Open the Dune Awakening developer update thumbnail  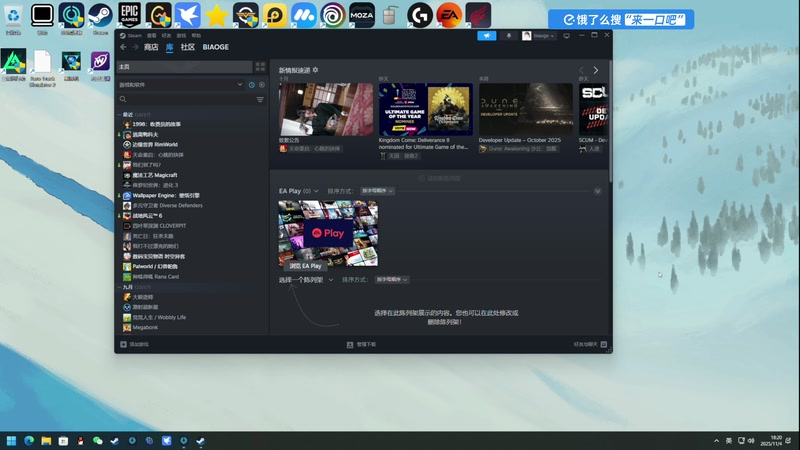pyautogui.click(x=526, y=109)
